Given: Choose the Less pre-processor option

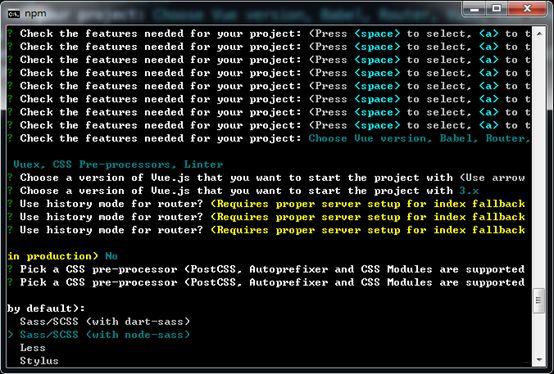Looking at the screenshot, I should 33,348.
